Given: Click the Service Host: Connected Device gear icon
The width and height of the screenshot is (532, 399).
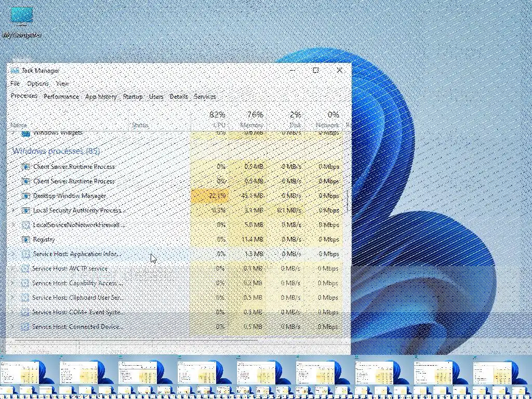Looking at the screenshot, I should (x=25, y=327).
